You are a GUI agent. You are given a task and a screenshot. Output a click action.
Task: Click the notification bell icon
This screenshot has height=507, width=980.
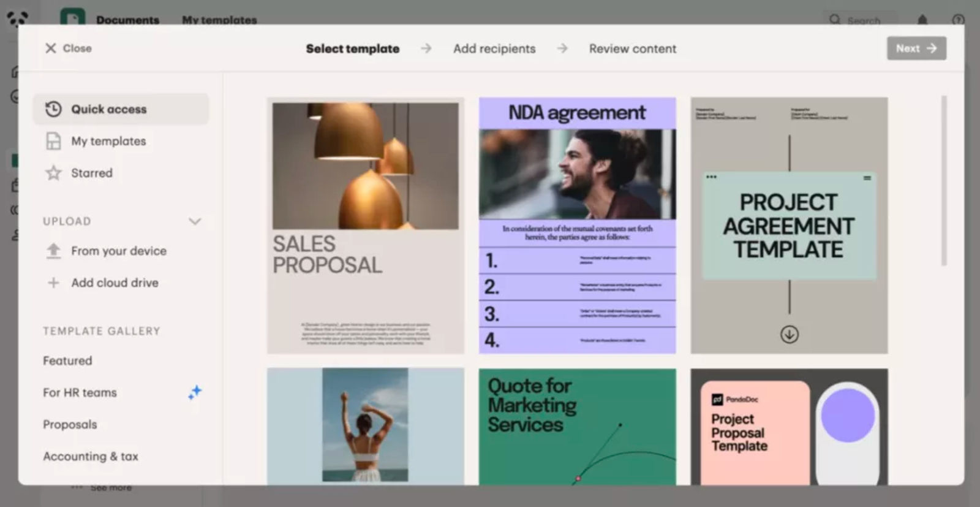[x=922, y=20]
